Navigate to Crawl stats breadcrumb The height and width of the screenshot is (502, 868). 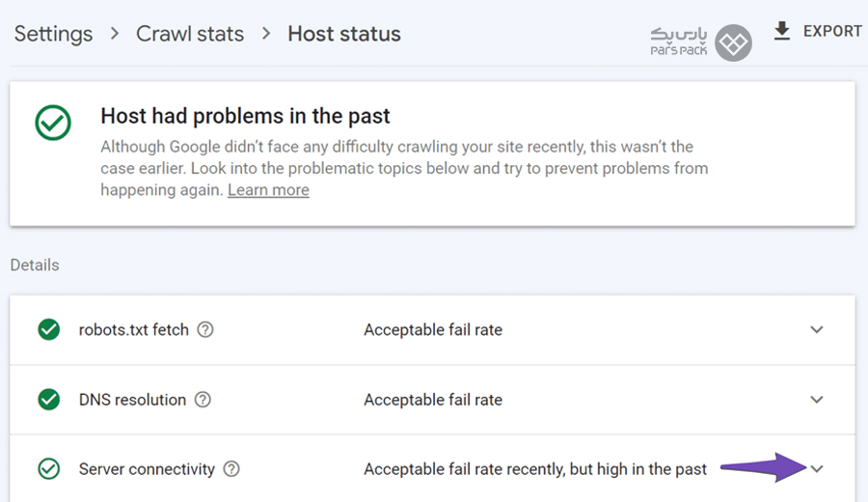coord(190,34)
